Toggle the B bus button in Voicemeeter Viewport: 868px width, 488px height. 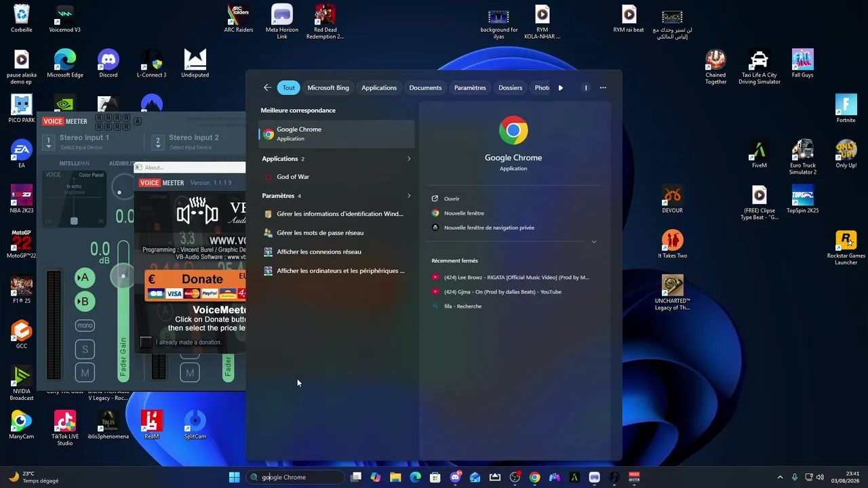click(x=84, y=302)
